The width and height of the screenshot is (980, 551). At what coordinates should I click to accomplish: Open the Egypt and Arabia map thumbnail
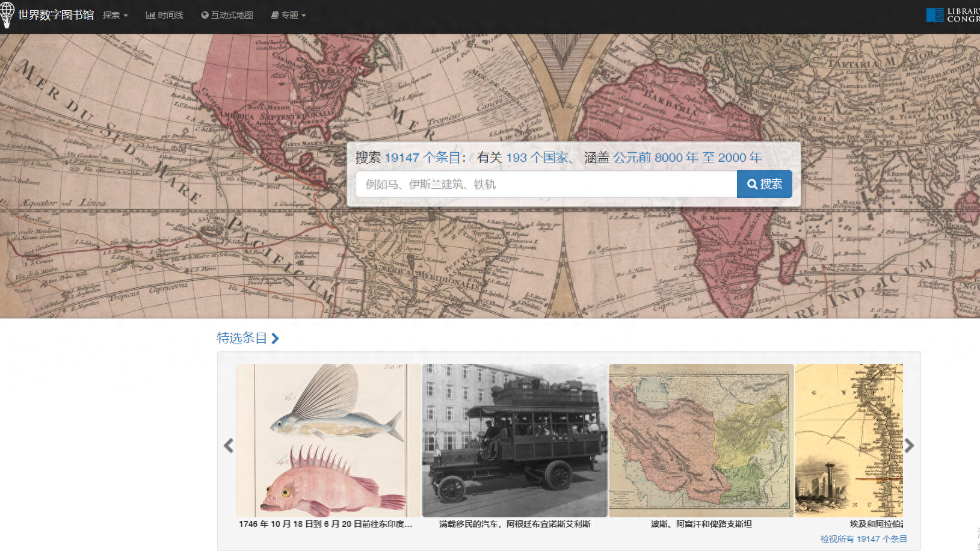click(x=849, y=440)
